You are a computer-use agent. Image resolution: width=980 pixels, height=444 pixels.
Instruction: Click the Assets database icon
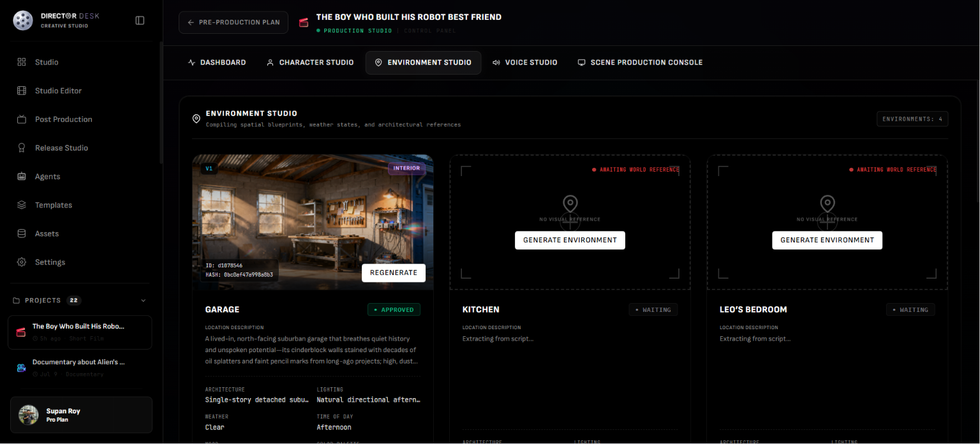[22, 233]
